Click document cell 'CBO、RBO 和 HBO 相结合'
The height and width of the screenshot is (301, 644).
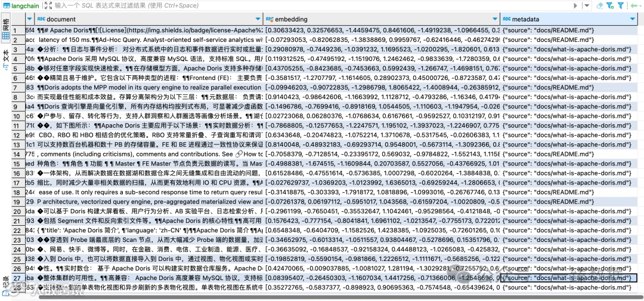[x=148, y=136]
